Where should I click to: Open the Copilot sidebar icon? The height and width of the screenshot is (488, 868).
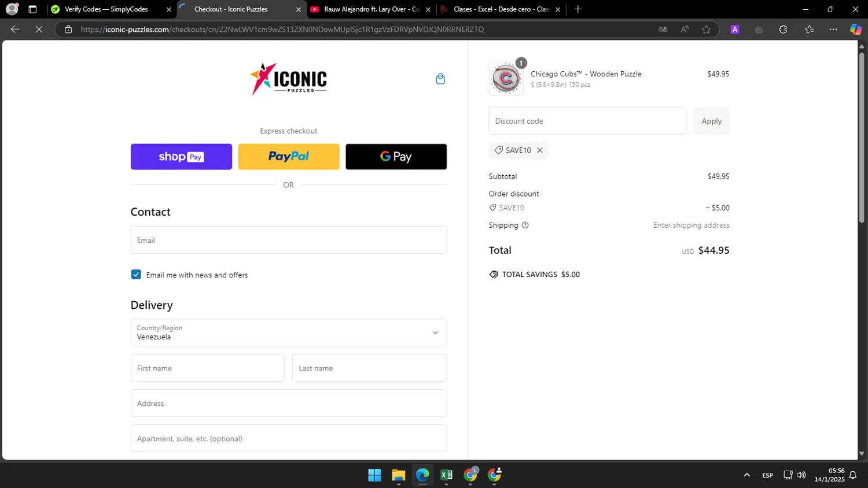tap(855, 29)
